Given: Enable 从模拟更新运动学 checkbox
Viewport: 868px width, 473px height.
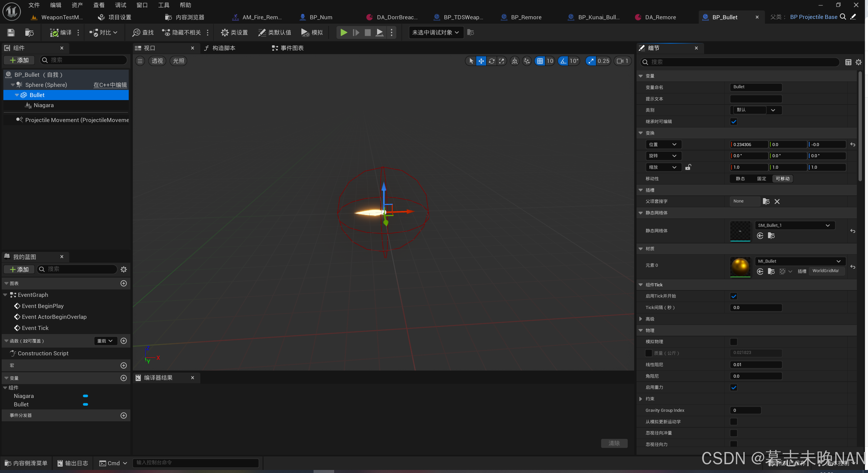Looking at the screenshot, I should tap(734, 422).
